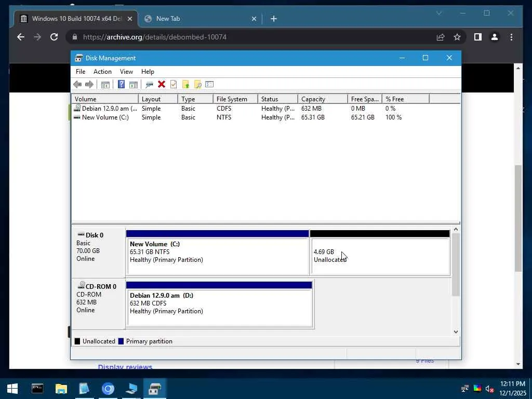Click the Disk 0 label panel

tap(98, 253)
